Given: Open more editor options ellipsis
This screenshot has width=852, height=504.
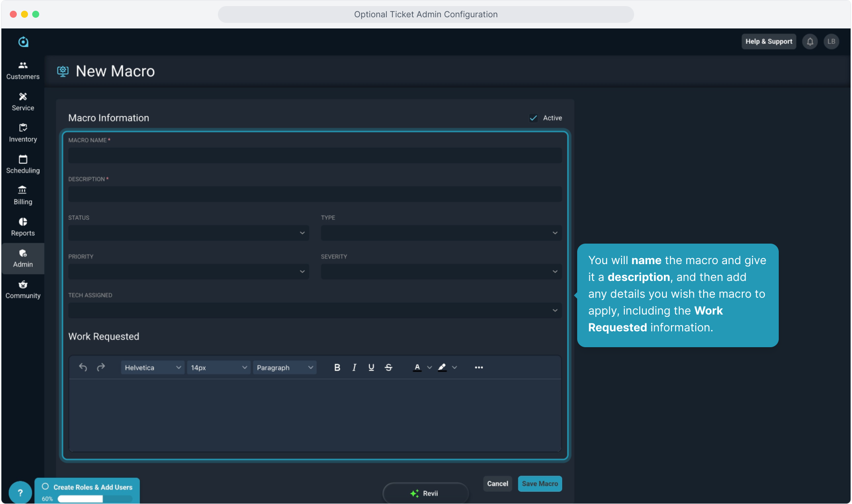Looking at the screenshot, I should click(x=479, y=368).
